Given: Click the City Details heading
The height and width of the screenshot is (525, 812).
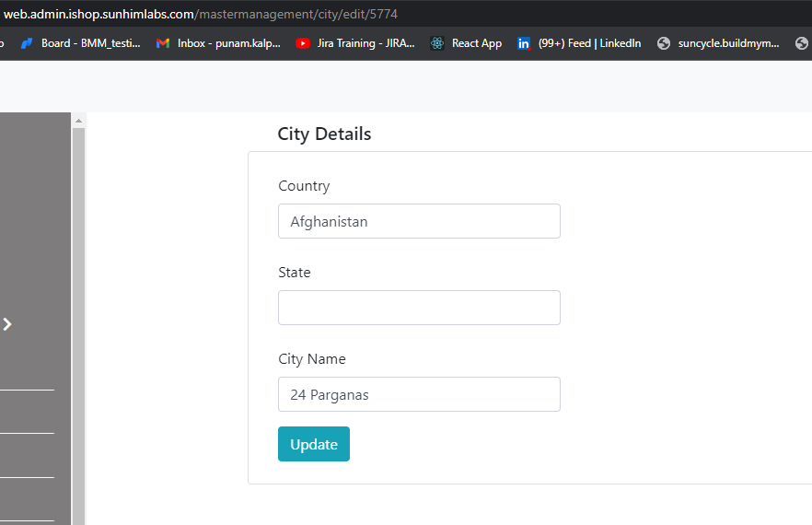Looking at the screenshot, I should coord(324,134).
